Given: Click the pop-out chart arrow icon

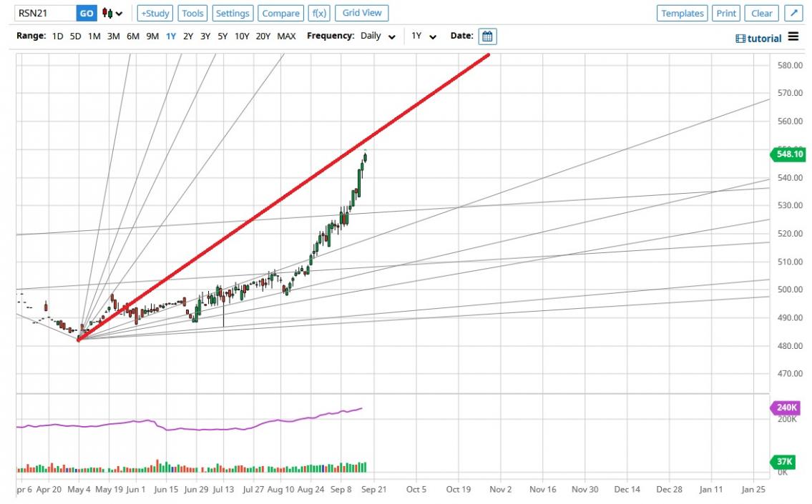Looking at the screenshot, I should coord(793,13).
